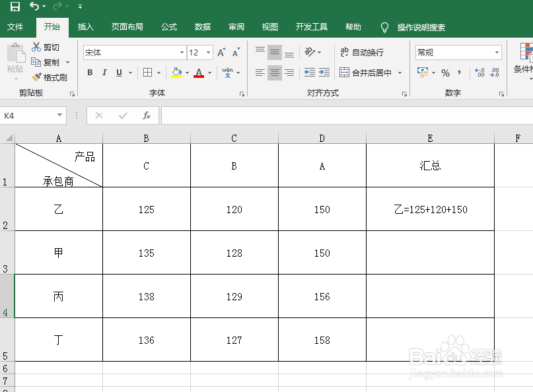Toggle bold formatting on
This screenshot has height=392, width=533.
click(x=90, y=73)
